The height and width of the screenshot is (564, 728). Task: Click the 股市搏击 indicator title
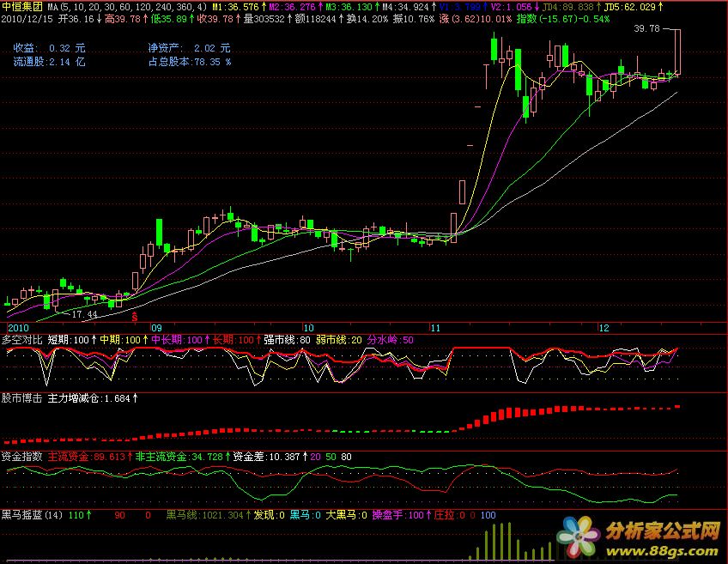21,398
